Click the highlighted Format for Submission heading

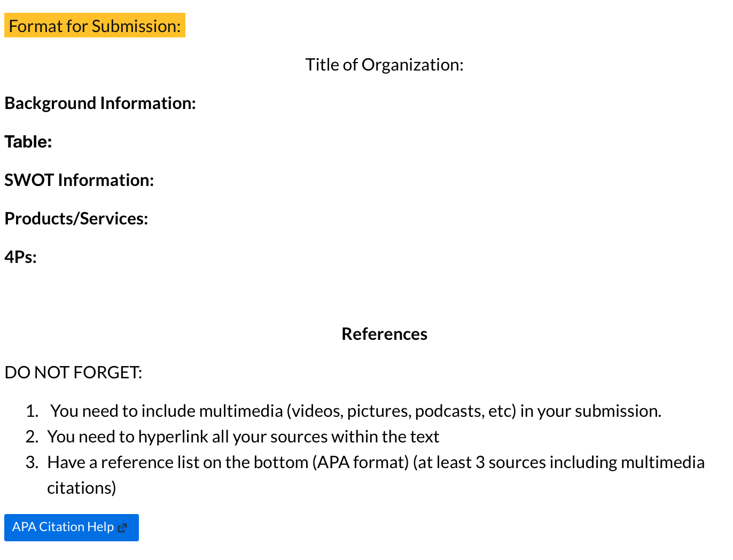(x=95, y=26)
